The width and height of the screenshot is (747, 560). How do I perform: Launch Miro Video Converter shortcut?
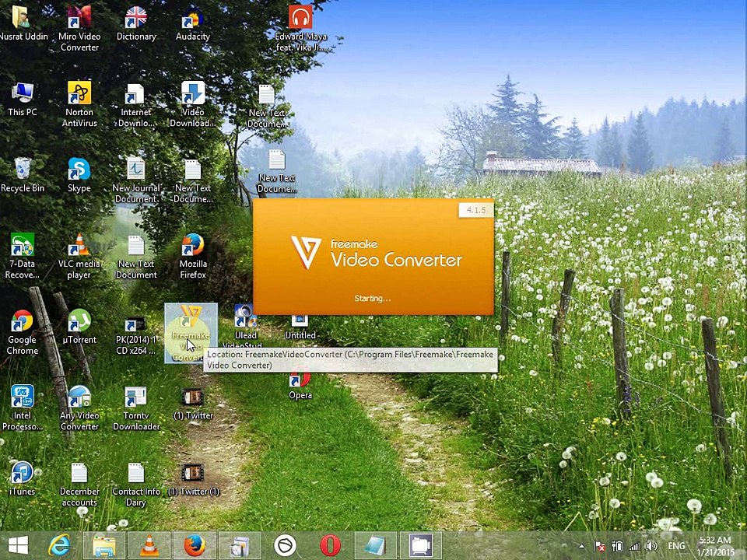pos(79,29)
